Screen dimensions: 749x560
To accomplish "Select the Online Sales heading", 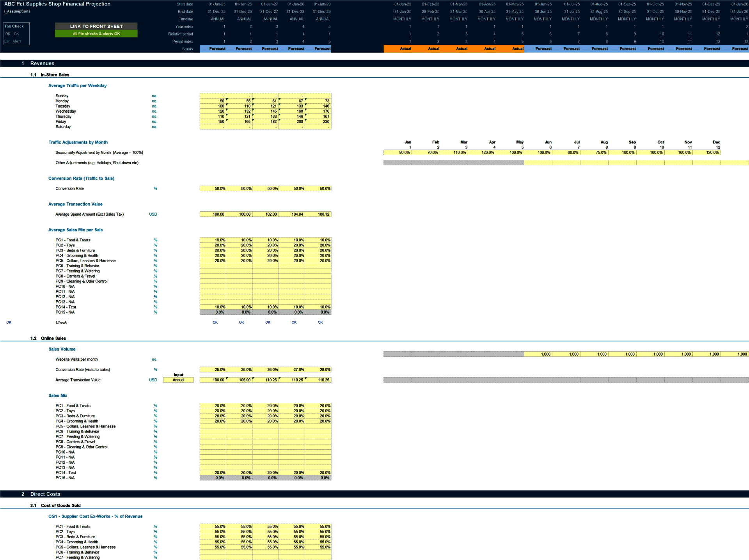I will point(53,338).
